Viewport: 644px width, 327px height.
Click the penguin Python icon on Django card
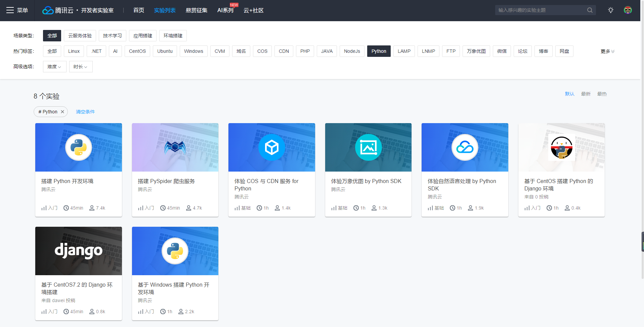pos(562,147)
